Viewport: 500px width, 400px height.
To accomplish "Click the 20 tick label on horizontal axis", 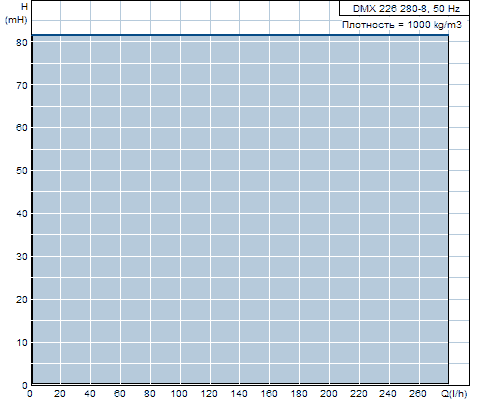I will [60, 394].
